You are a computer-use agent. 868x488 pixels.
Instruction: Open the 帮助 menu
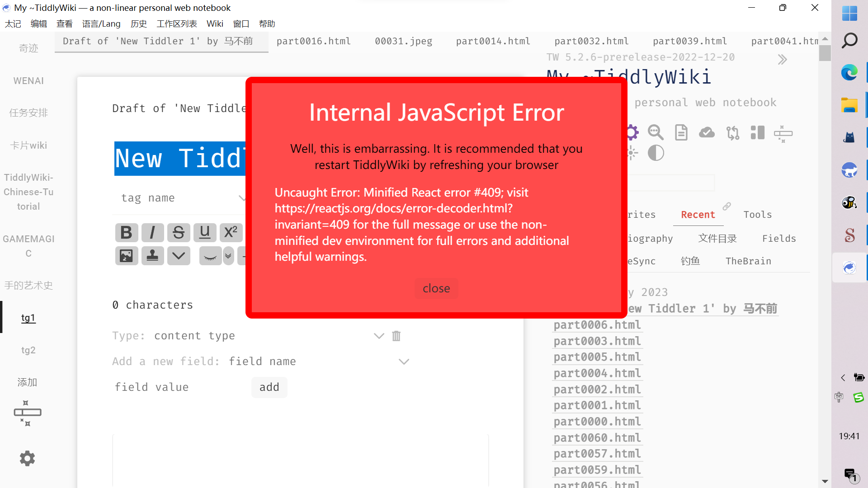(267, 23)
